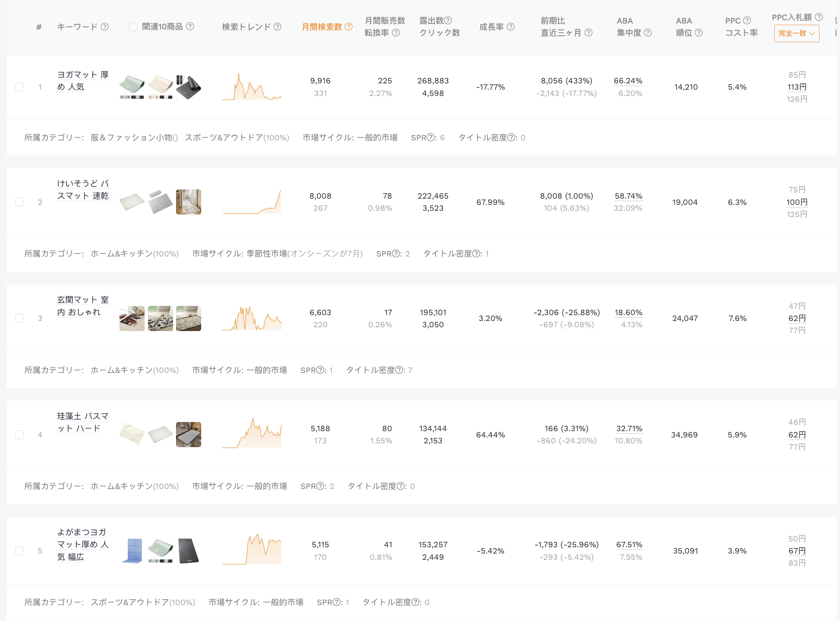Click the 113円 bid value in row 1
The image size is (840, 621).
pyautogui.click(x=797, y=87)
